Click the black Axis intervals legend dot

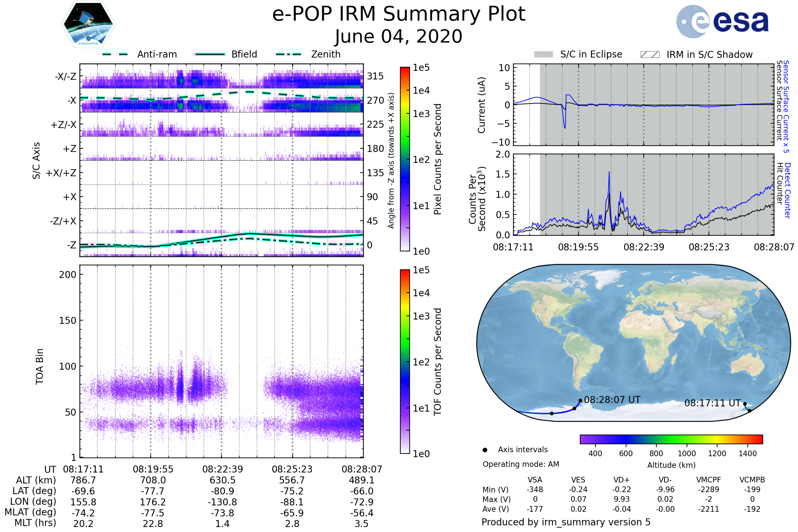(485, 450)
